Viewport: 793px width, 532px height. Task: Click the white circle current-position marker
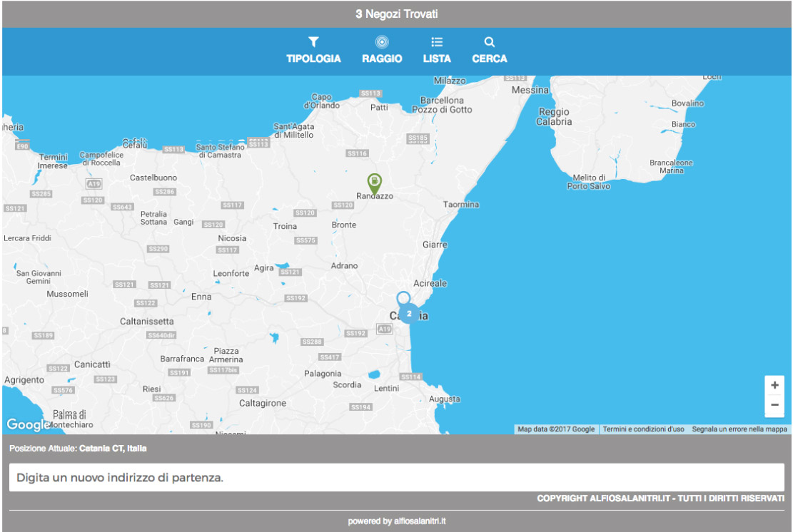coord(403,297)
